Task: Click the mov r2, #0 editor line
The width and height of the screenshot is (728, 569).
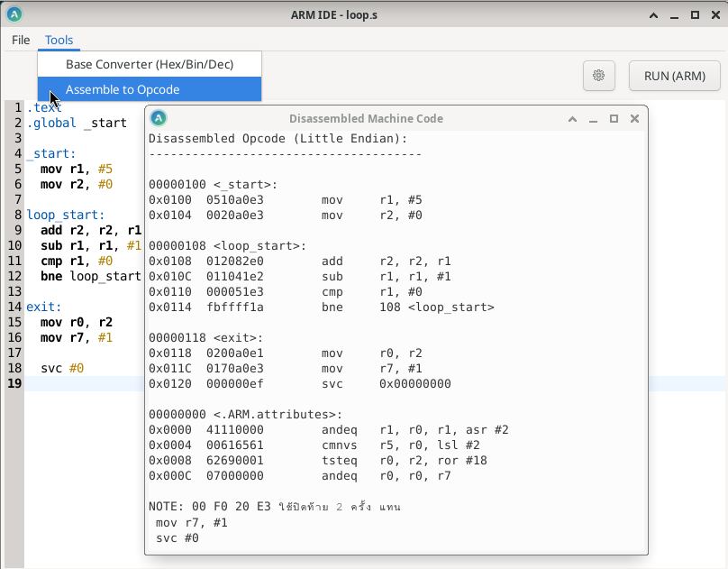Action: click(77, 184)
